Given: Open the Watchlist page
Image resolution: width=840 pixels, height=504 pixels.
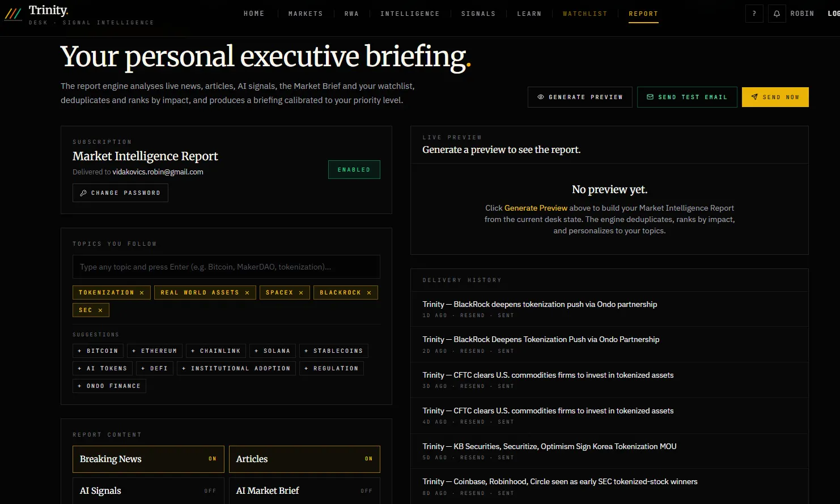Looking at the screenshot, I should point(585,14).
